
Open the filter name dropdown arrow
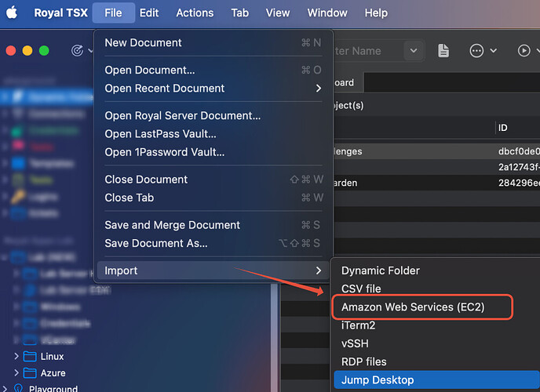[414, 51]
